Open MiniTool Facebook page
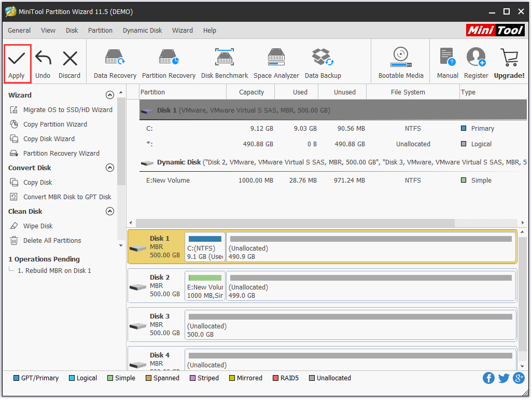 click(x=488, y=378)
